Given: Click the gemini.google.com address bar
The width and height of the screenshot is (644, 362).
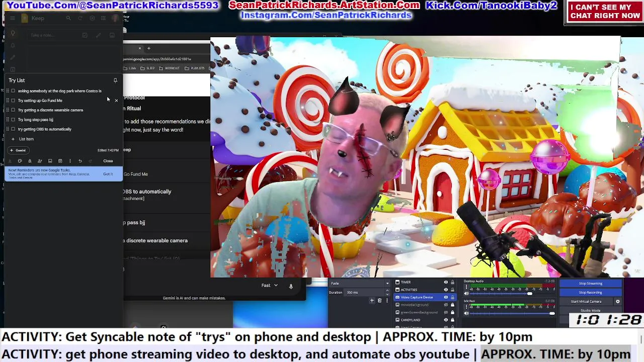Looking at the screenshot, I should [166, 59].
